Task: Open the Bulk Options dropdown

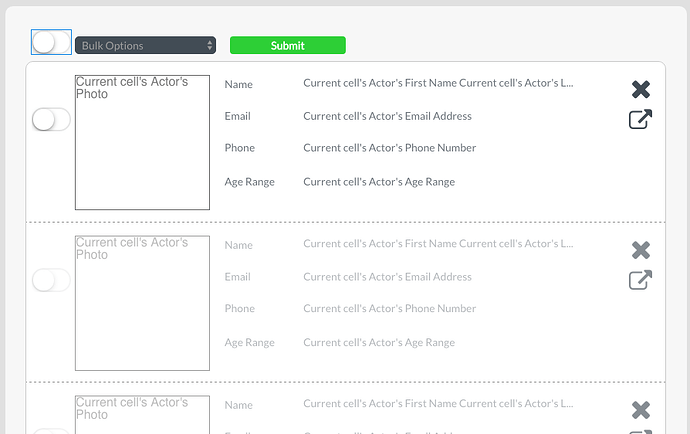Action: (145, 45)
